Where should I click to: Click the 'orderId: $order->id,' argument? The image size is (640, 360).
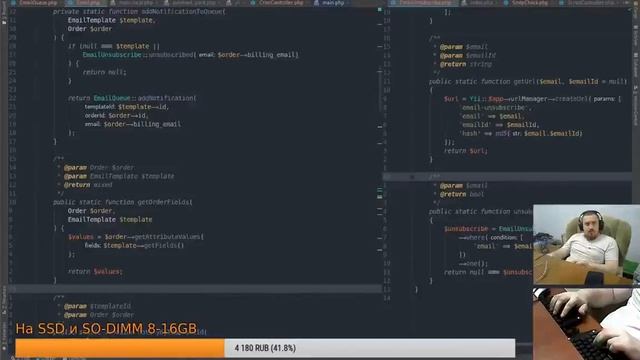pos(117,116)
